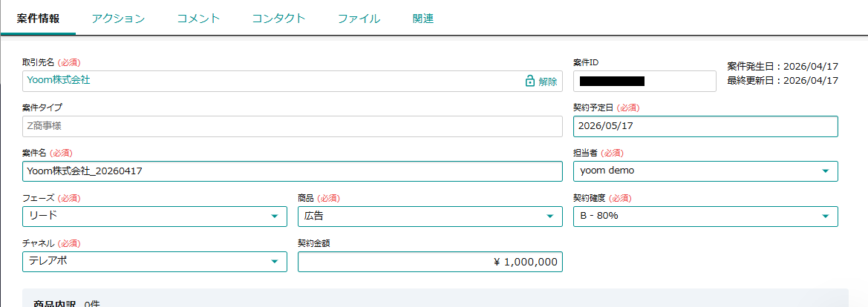Image resolution: width=868 pixels, height=307 pixels.
Task: Click the 案件名 input field
Action: [x=293, y=171]
